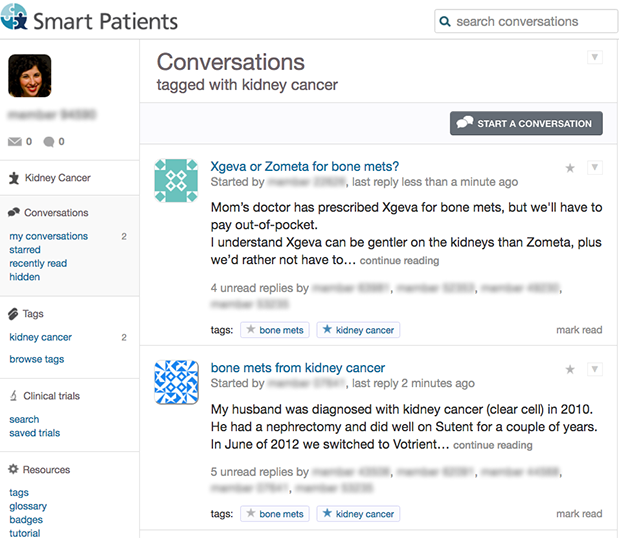Open Kidney Cancer community in sidebar
Screen dimensions: 619x538
[x=58, y=178]
